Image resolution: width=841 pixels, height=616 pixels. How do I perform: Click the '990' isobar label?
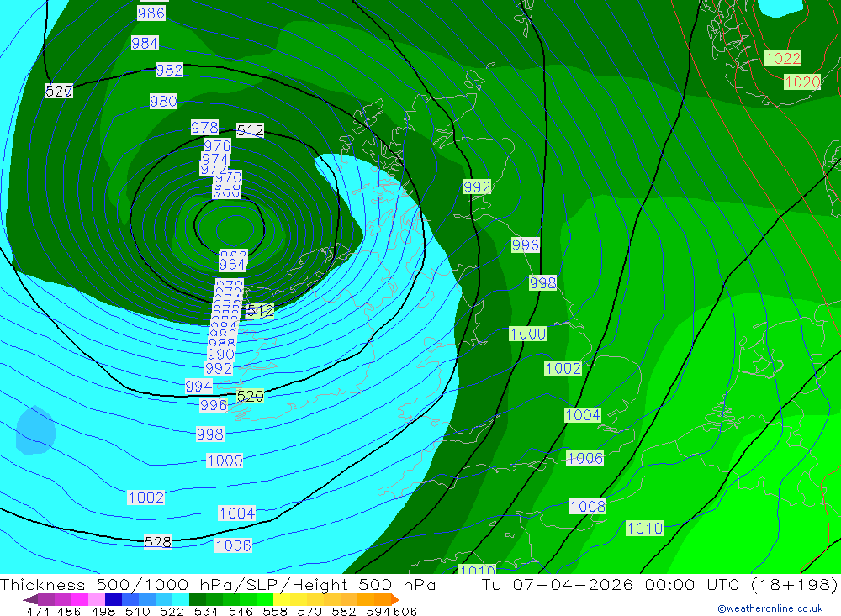pos(221,355)
